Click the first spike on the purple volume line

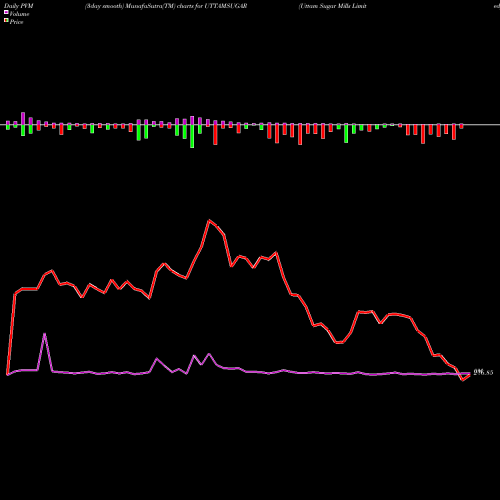(x=45, y=334)
